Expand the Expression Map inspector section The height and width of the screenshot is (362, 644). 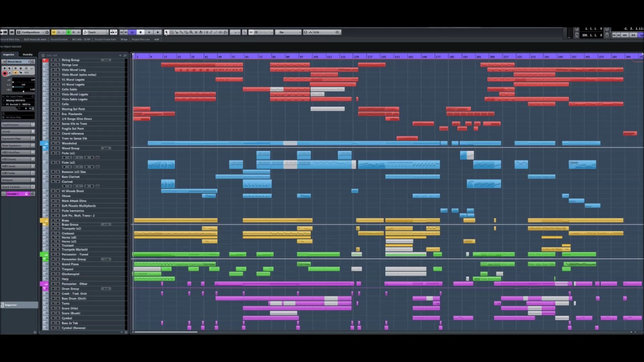(18, 138)
